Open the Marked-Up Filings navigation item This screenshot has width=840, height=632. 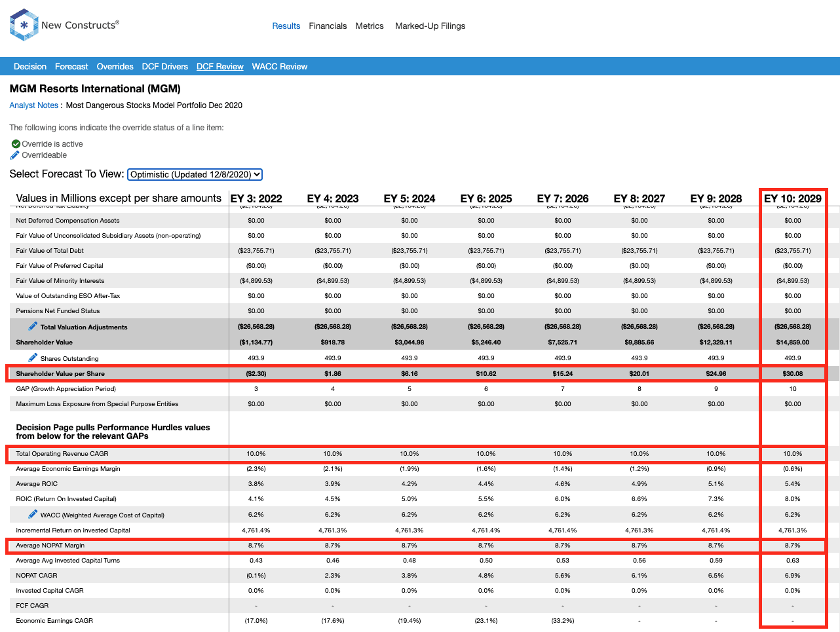tap(430, 26)
